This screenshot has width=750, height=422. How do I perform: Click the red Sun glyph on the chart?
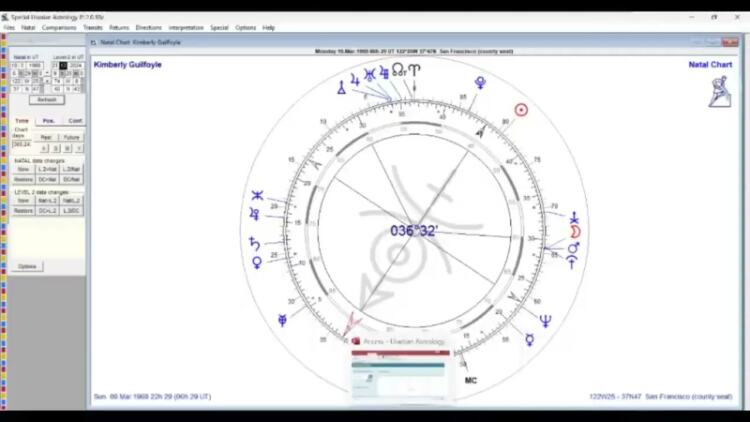[521, 110]
